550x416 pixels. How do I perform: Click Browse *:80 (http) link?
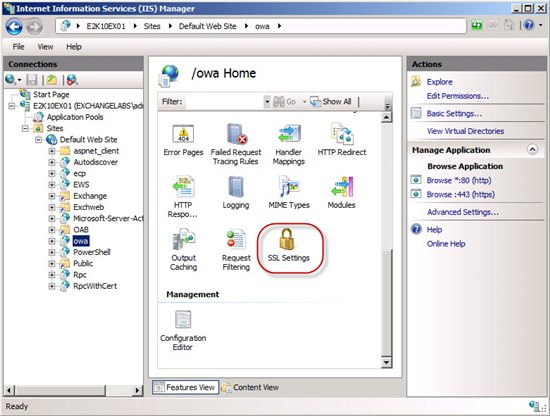pos(459,180)
